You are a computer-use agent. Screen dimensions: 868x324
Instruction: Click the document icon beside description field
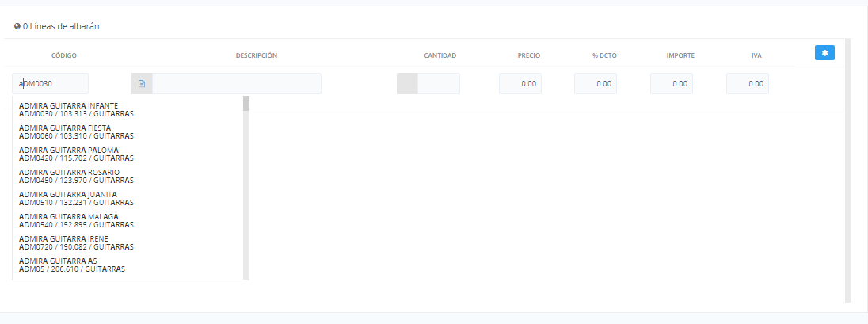pos(142,84)
